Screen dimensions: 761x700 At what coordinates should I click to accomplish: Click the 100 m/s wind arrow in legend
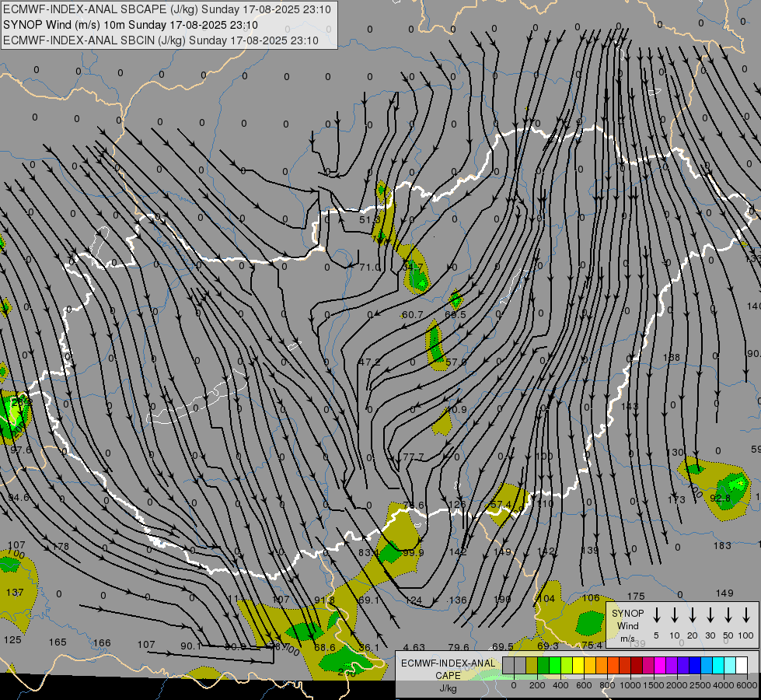[746, 614]
